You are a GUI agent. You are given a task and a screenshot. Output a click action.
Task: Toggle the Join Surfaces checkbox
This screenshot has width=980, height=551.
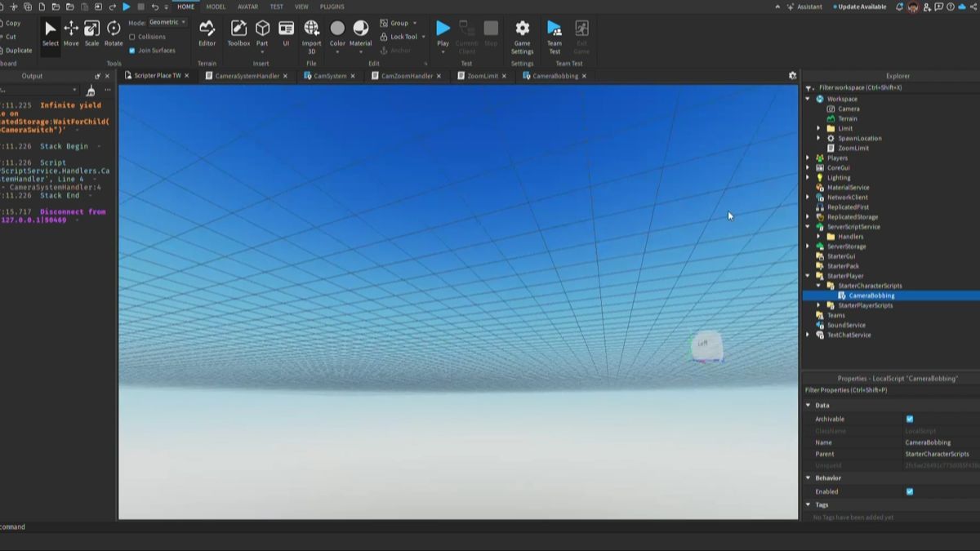132,50
